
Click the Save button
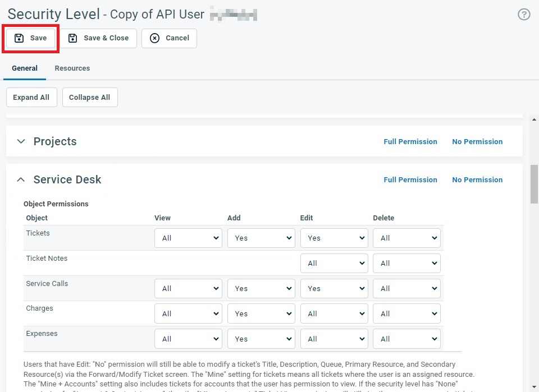(x=31, y=38)
